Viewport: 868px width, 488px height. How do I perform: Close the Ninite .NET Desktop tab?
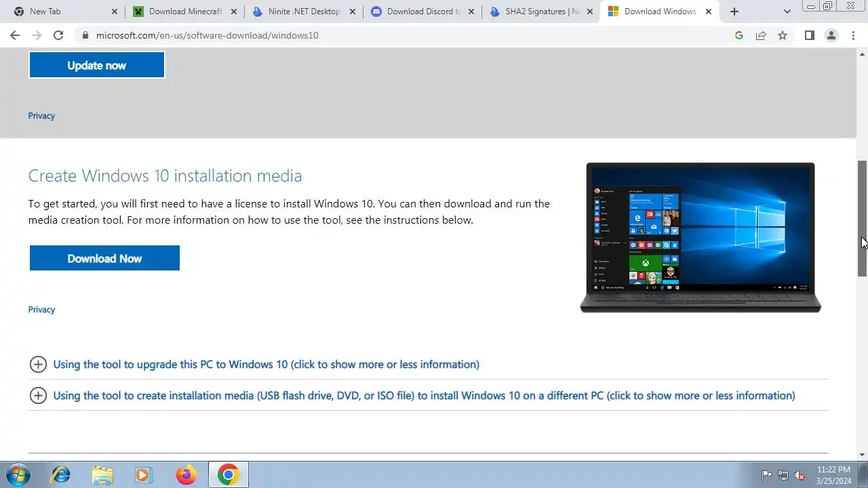[353, 12]
